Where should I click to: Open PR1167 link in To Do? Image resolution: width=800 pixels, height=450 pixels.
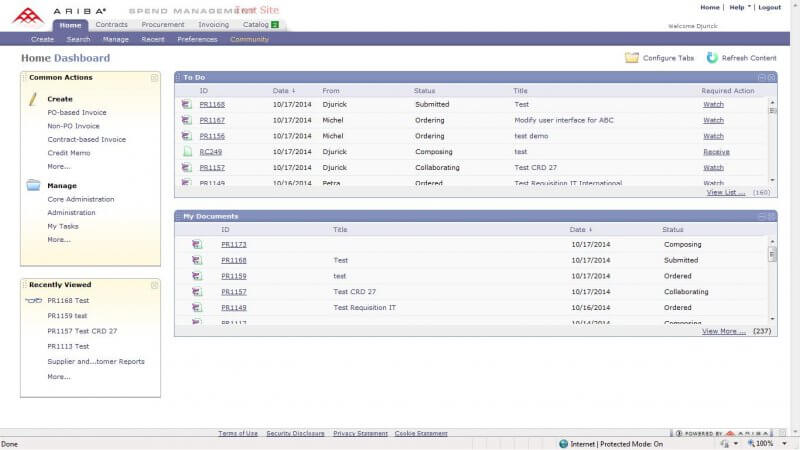coord(212,120)
